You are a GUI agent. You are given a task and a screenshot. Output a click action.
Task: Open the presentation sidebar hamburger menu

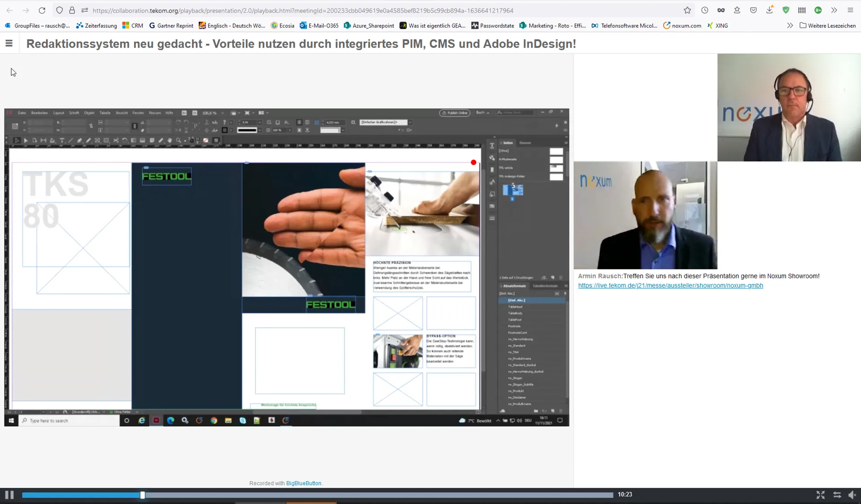point(9,43)
